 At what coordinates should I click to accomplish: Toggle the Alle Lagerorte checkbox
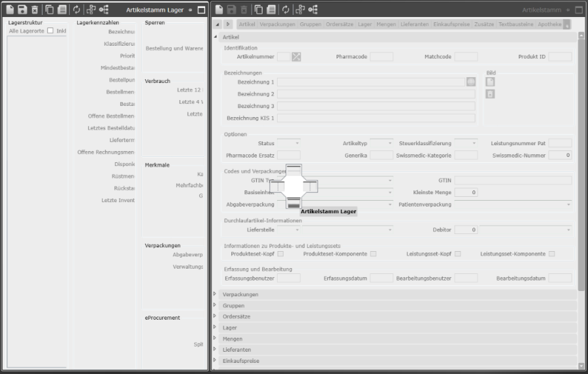tap(50, 31)
